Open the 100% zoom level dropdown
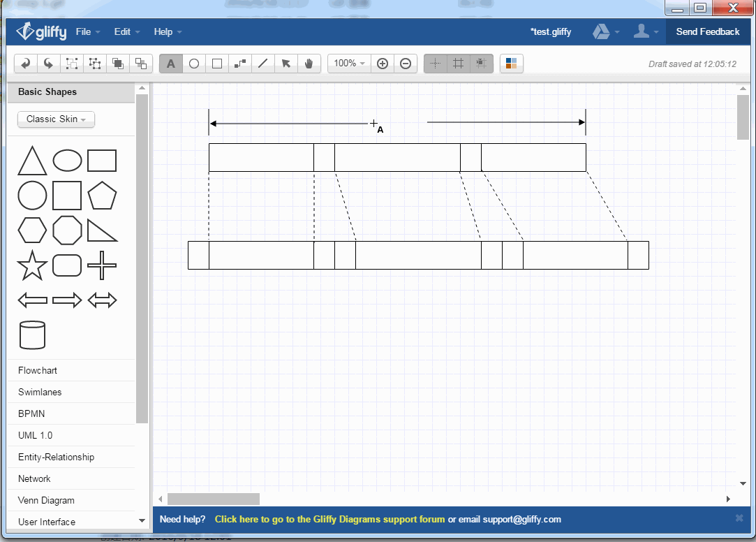The image size is (756, 542). click(349, 64)
